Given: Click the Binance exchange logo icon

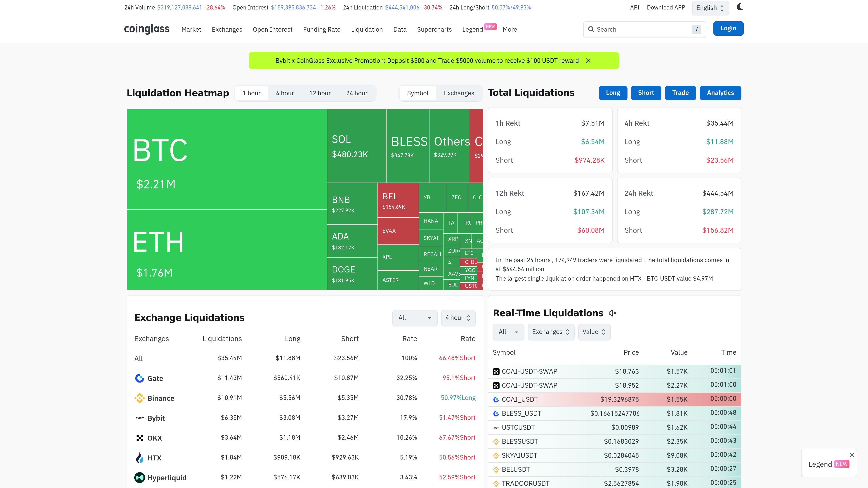Looking at the screenshot, I should (139, 398).
